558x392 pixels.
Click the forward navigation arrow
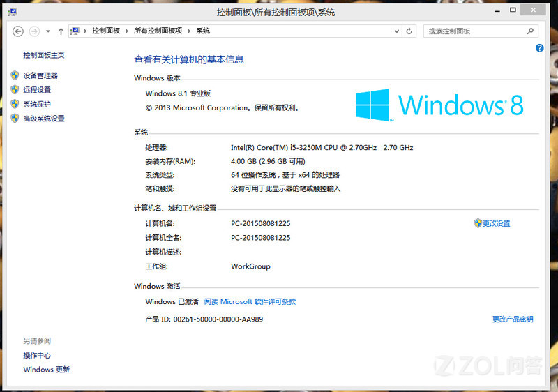click(x=34, y=31)
